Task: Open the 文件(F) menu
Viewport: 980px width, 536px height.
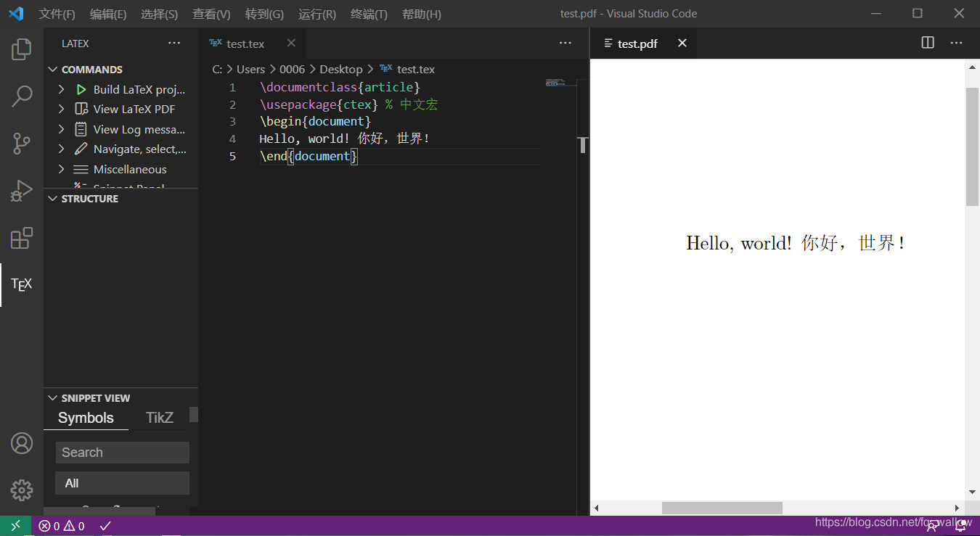Action: (57, 14)
